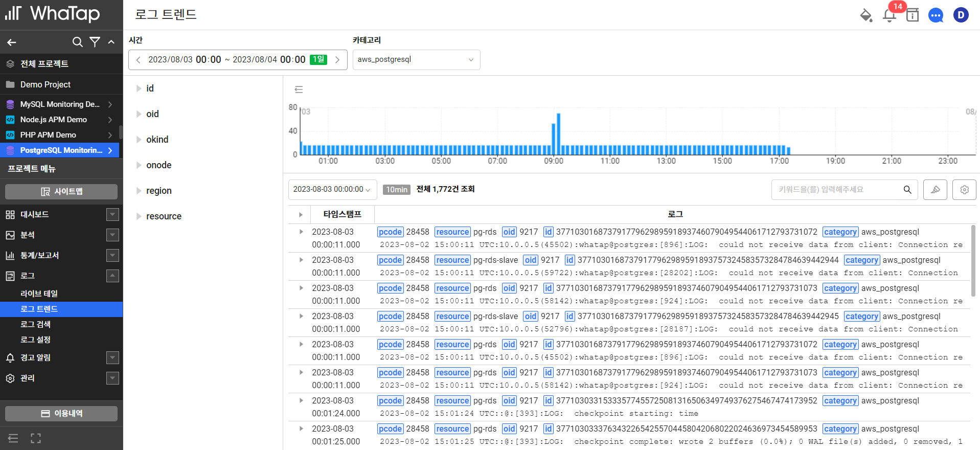Expand the 대시보드 menu dropdown arrow

(112, 214)
